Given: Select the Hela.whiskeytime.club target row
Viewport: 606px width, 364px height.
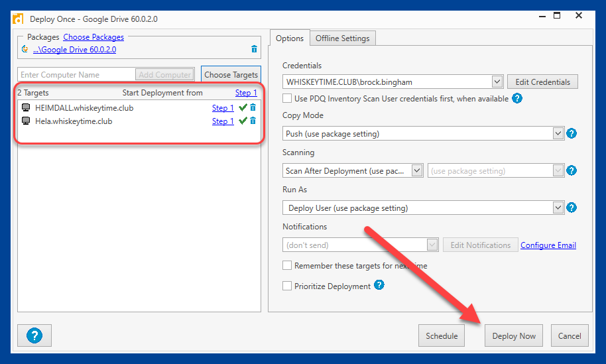Looking at the screenshot, I should pyautogui.click(x=139, y=121).
